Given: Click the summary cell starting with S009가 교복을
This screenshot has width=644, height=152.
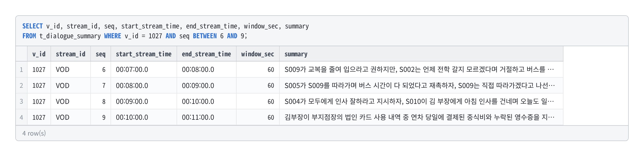Looking at the screenshot, I should [421, 70].
